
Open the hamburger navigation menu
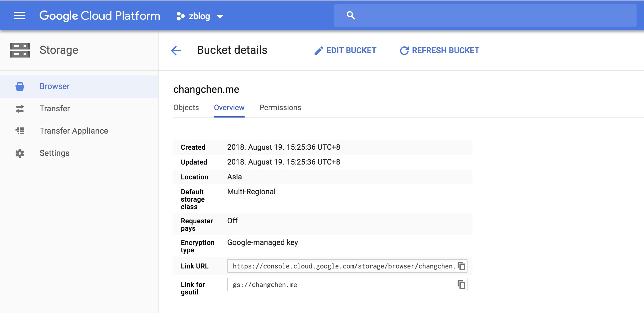20,15
